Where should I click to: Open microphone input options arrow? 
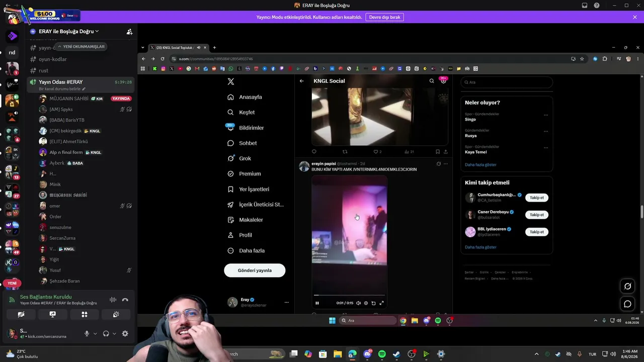[95, 333]
